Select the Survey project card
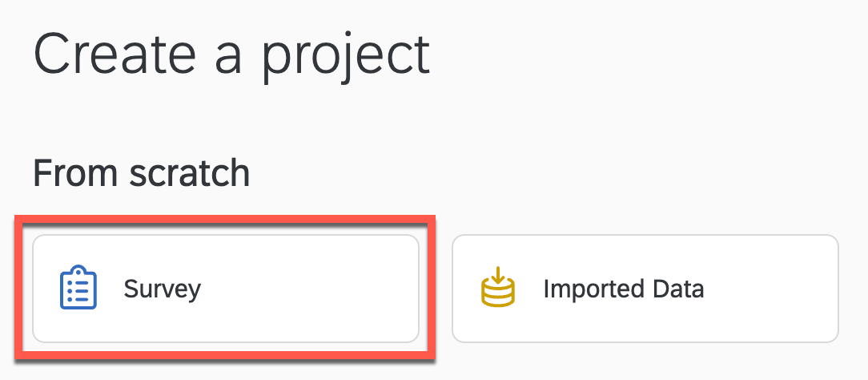Viewport: 868px width, 380px height. coord(225,289)
